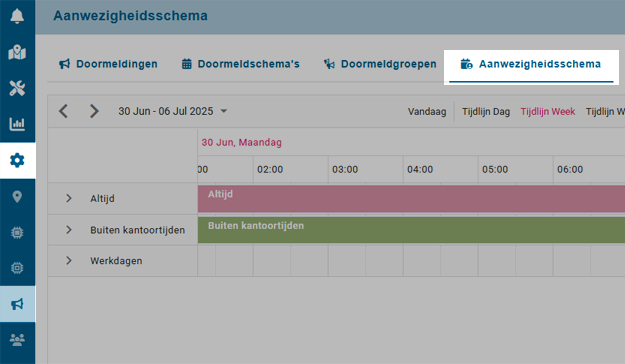The width and height of the screenshot is (625, 364).
Task: Select the lower chip device icon
Action: point(17,268)
